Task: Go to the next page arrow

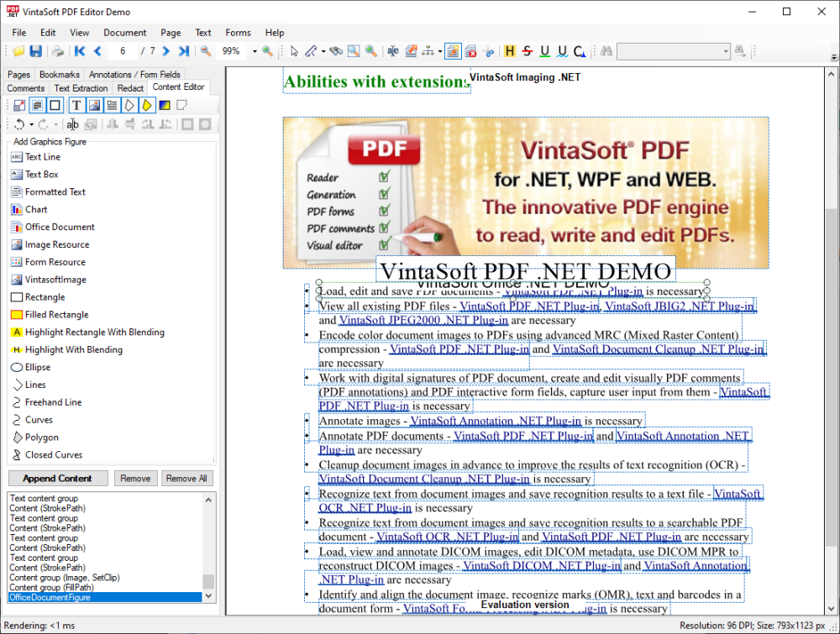Action: pos(166,51)
